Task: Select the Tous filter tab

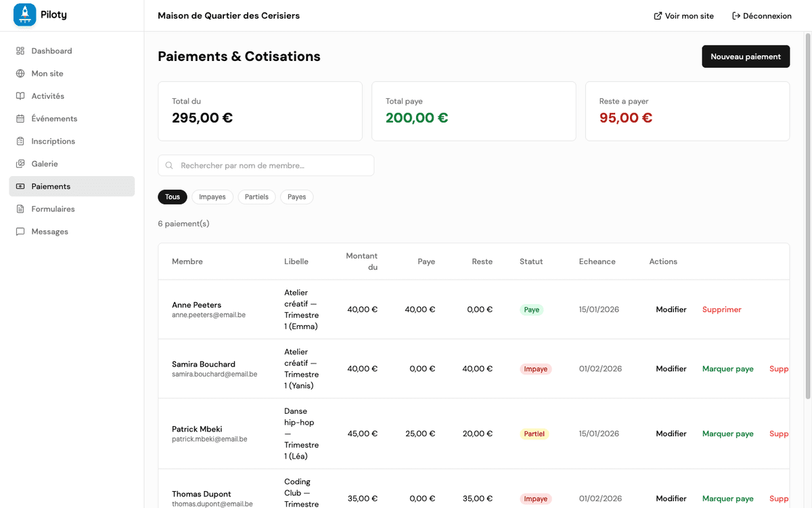Action: pos(172,196)
